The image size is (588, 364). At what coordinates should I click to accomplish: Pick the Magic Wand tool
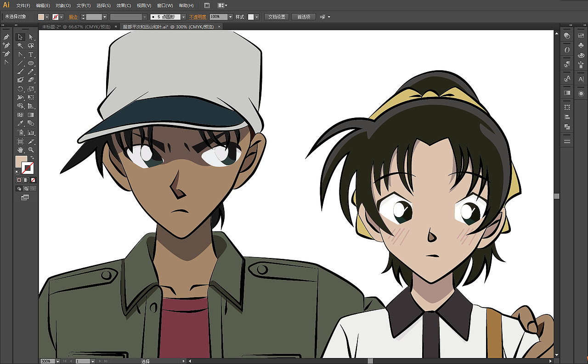(20, 45)
